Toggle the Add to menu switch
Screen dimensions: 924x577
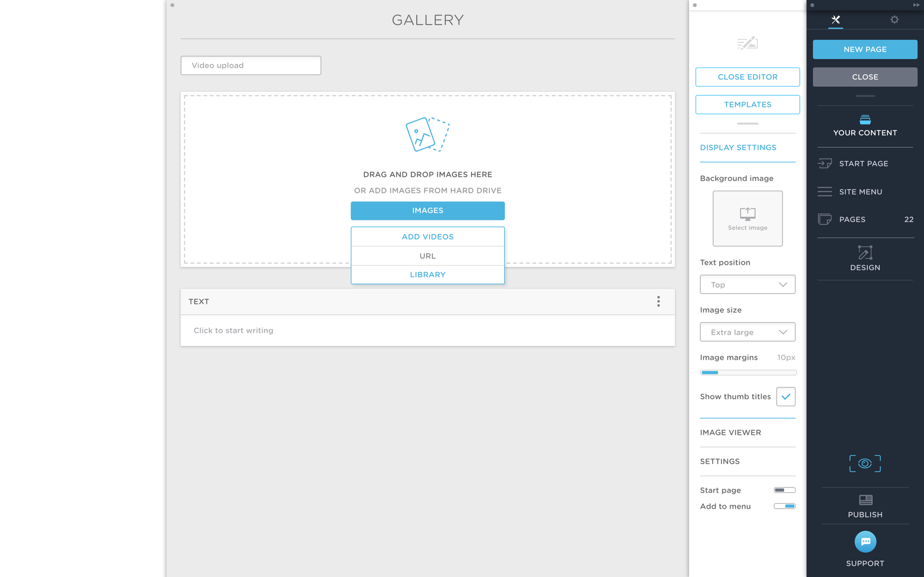point(784,506)
